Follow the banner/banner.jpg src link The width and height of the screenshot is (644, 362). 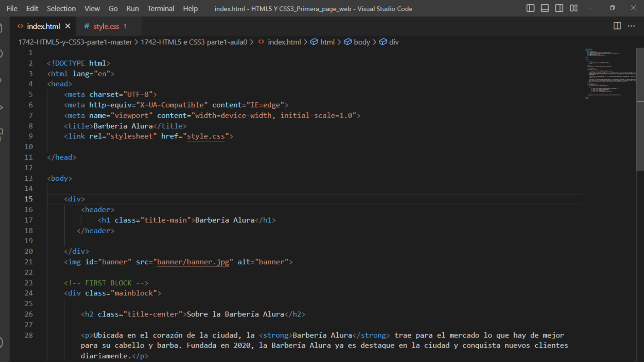click(x=193, y=262)
